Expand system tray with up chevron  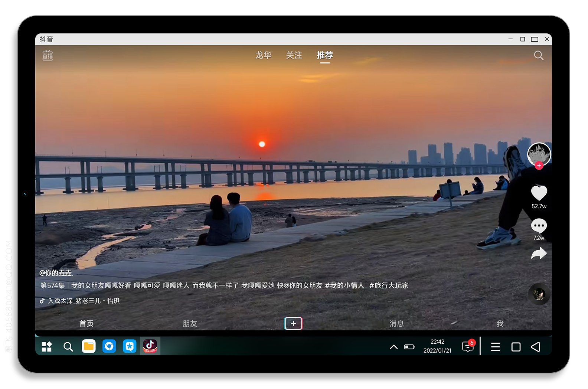click(393, 347)
